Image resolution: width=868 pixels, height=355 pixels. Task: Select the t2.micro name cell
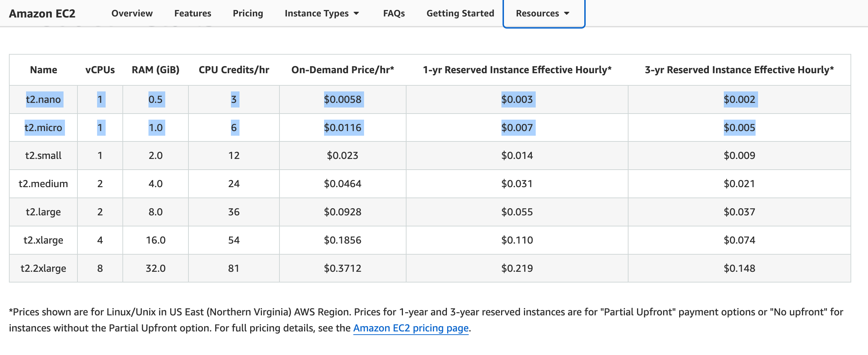click(x=43, y=127)
